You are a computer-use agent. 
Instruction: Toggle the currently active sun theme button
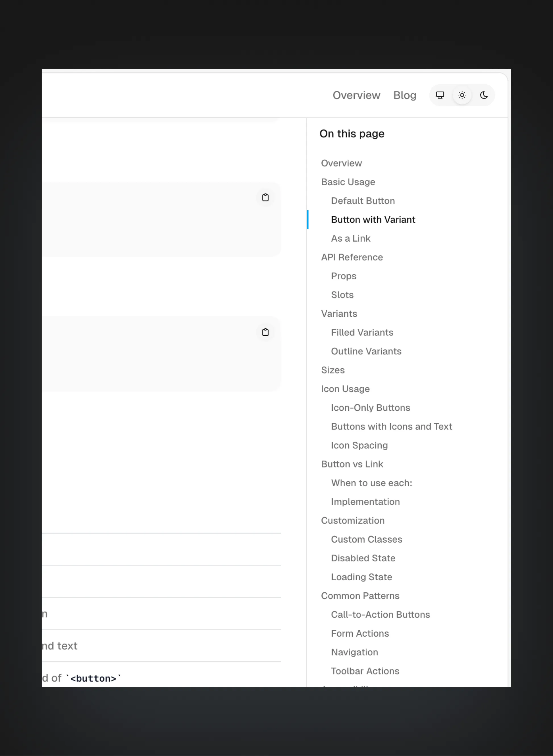tap(462, 95)
